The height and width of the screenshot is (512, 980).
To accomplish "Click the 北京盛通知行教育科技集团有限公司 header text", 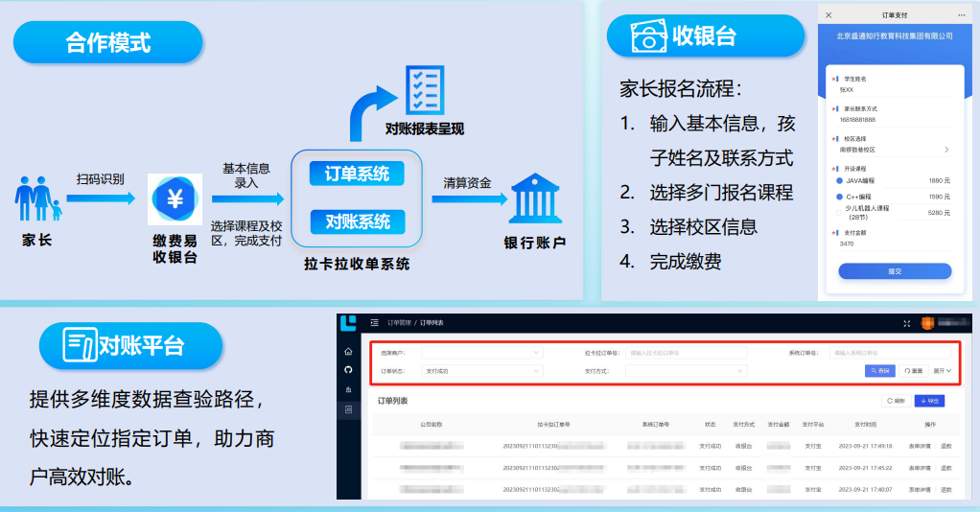I will (895, 36).
